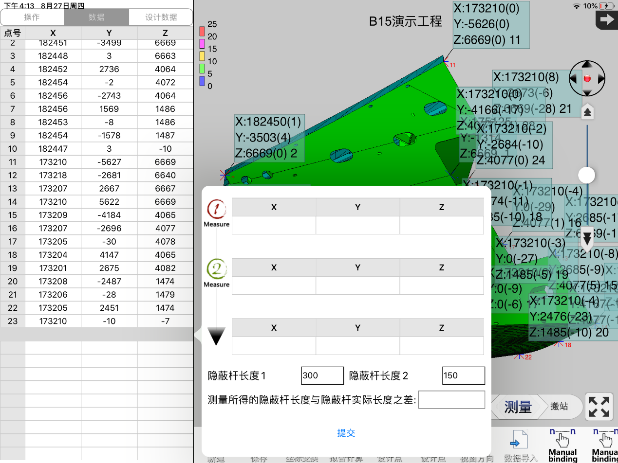618x463 pixels.
Task: Click the zoom-out down arrow below slider
Action: (587, 239)
